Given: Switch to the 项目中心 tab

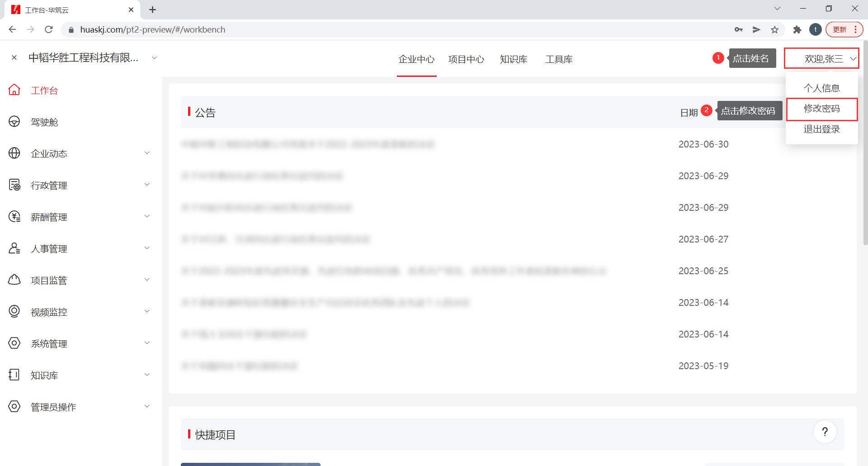Looking at the screenshot, I should [466, 59].
